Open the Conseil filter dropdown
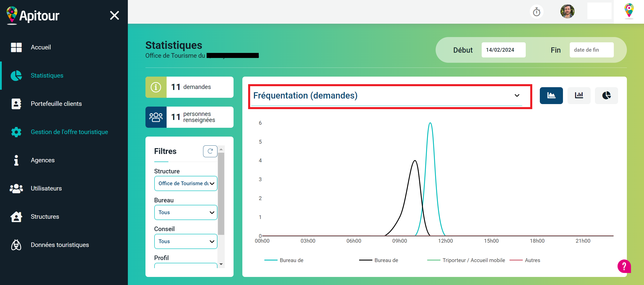 coord(186,241)
